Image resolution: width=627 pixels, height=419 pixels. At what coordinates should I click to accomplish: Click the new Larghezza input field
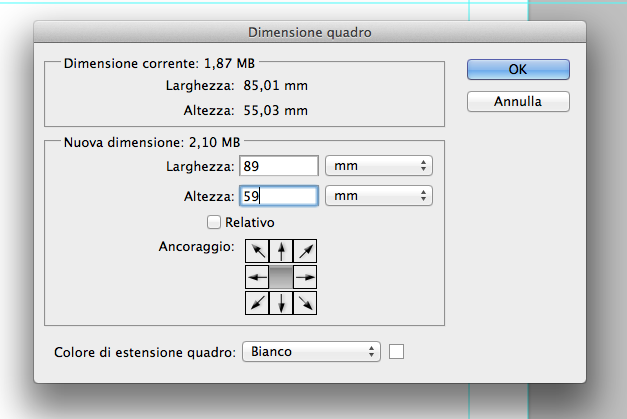tap(279, 166)
